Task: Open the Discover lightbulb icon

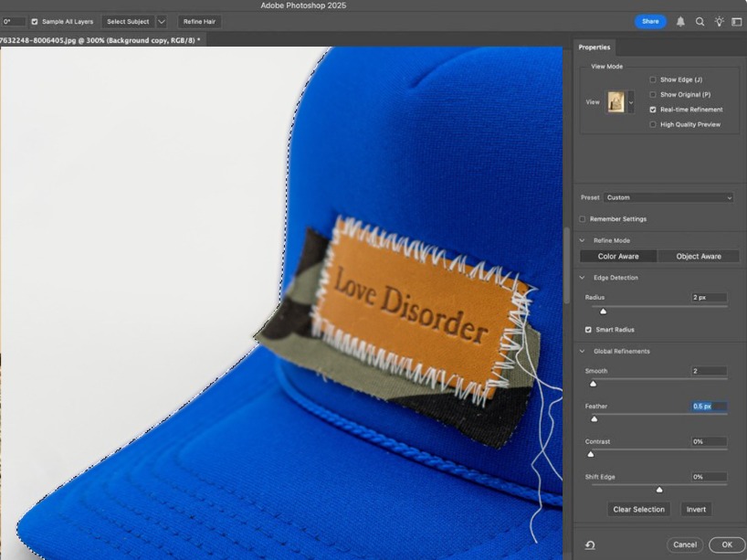Action: point(719,21)
